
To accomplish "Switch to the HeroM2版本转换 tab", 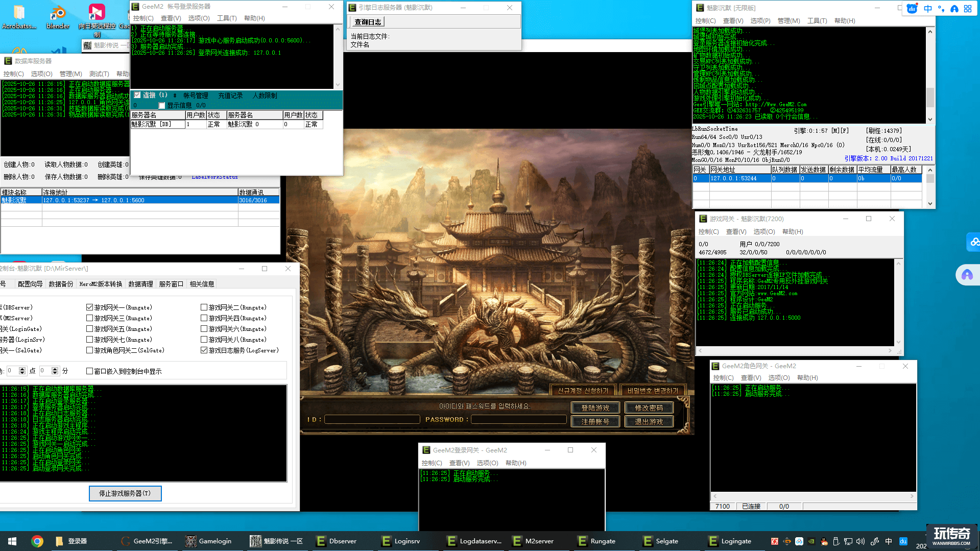I will pyautogui.click(x=101, y=284).
